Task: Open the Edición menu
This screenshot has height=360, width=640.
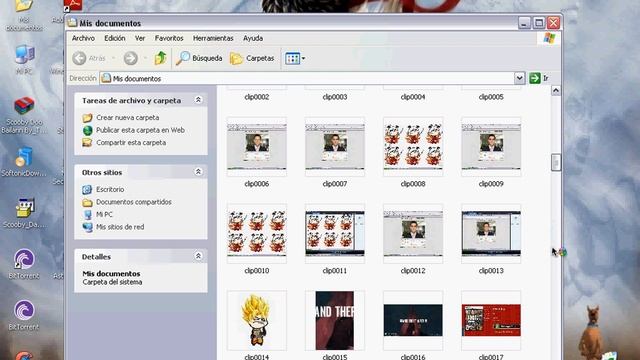Action: 115,38
